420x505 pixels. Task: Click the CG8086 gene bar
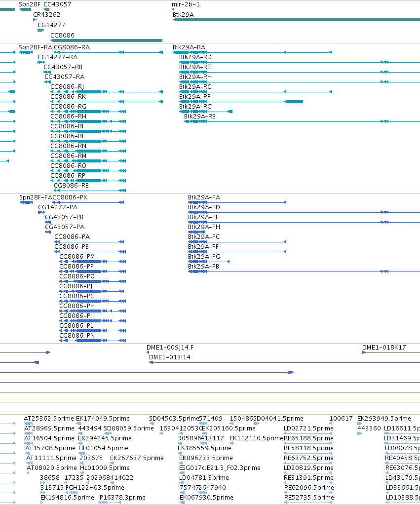106,40
